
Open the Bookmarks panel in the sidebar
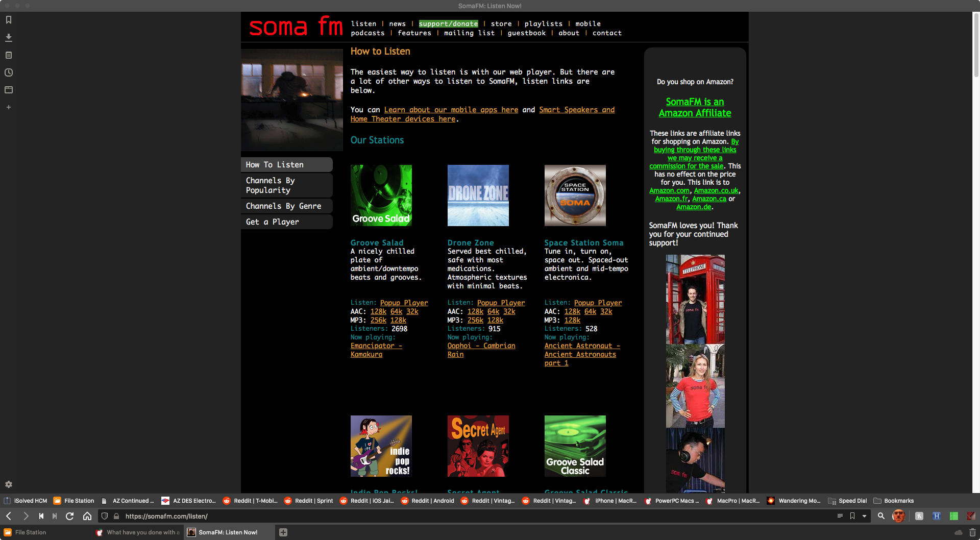9,20
